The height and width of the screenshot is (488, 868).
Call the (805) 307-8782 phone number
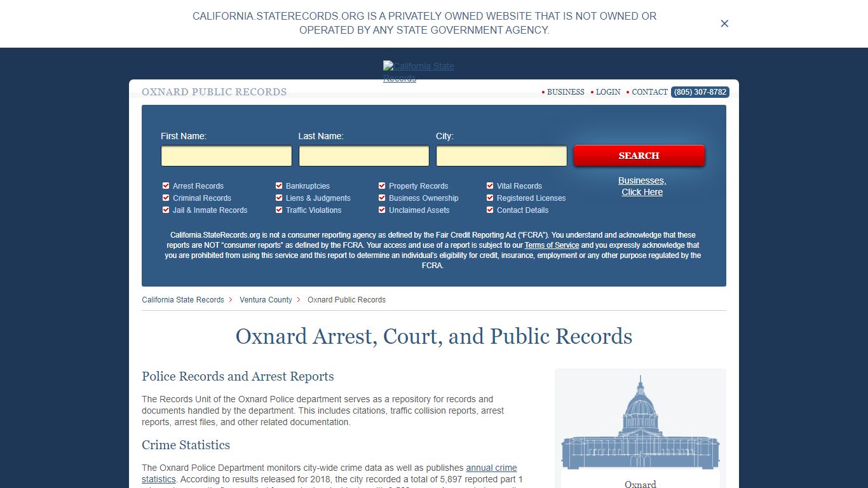click(x=700, y=92)
